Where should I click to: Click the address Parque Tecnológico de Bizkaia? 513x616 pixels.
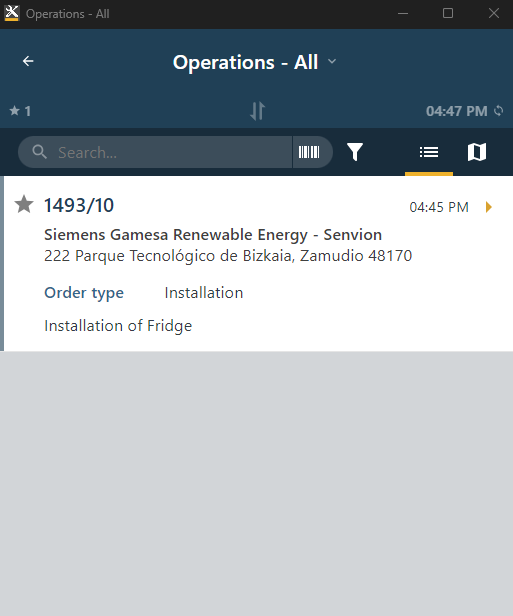pyautogui.click(x=228, y=256)
